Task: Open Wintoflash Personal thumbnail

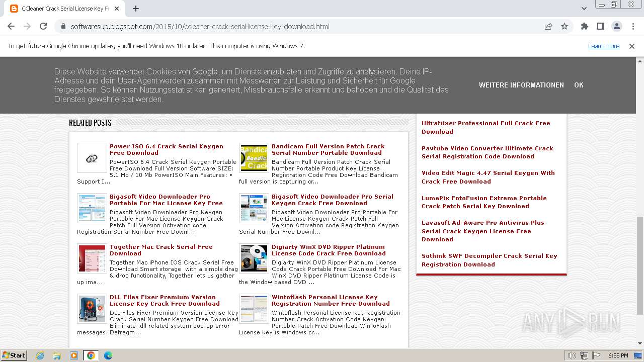Action: click(x=254, y=309)
